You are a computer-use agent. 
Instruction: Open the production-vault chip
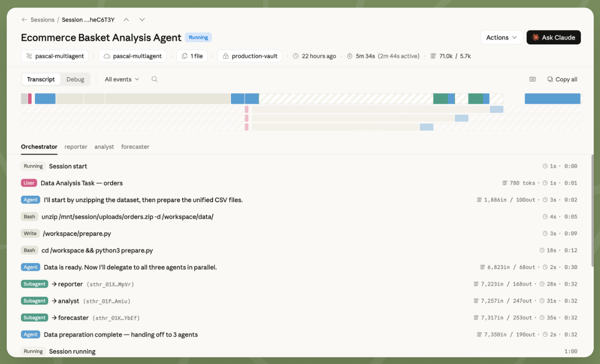250,56
